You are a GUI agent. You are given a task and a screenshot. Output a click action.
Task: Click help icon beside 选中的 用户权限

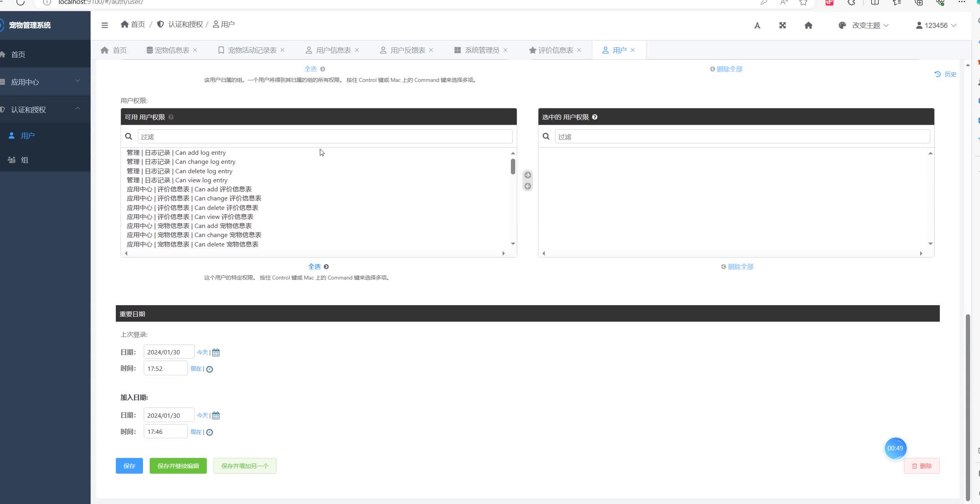point(595,117)
